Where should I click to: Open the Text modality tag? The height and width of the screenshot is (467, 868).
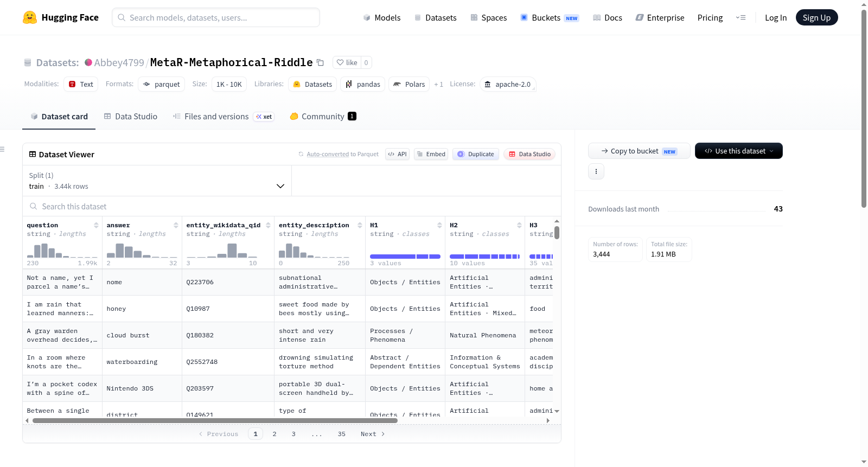tap(81, 84)
